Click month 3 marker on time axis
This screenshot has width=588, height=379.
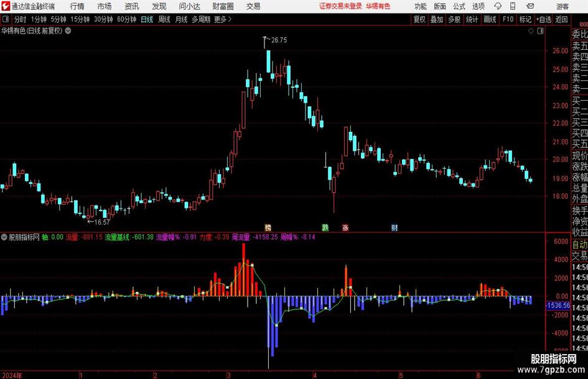(228, 375)
